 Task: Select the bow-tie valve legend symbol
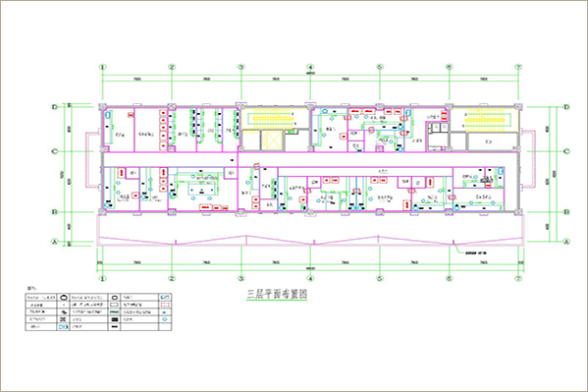point(63,319)
